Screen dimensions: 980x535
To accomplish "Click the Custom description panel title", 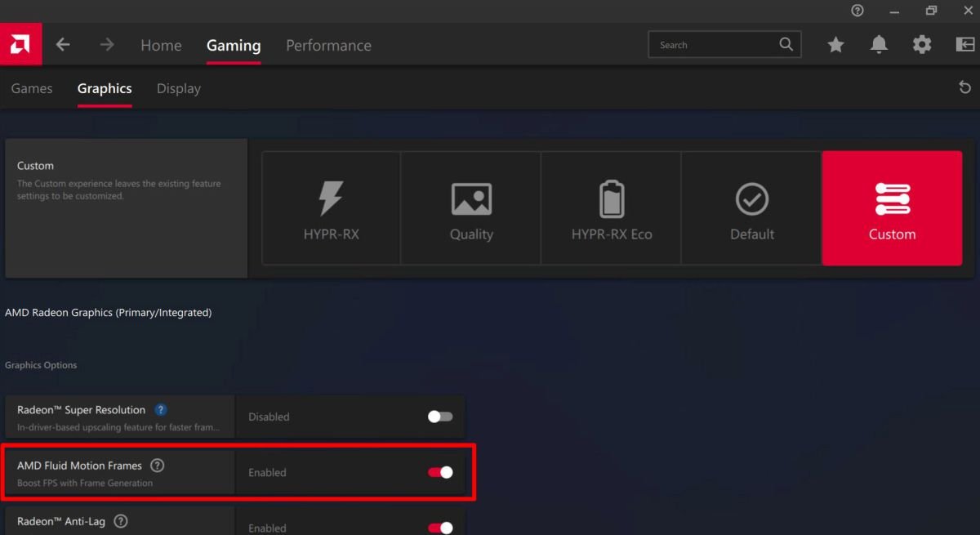I will pos(35,166).
